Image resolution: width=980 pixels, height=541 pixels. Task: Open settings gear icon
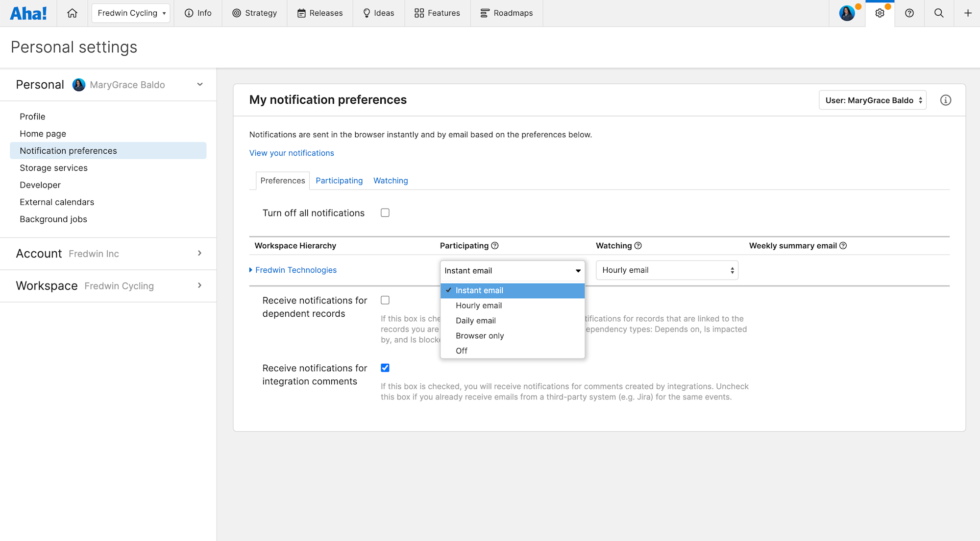pyautogui.click(x=880, y=13)
